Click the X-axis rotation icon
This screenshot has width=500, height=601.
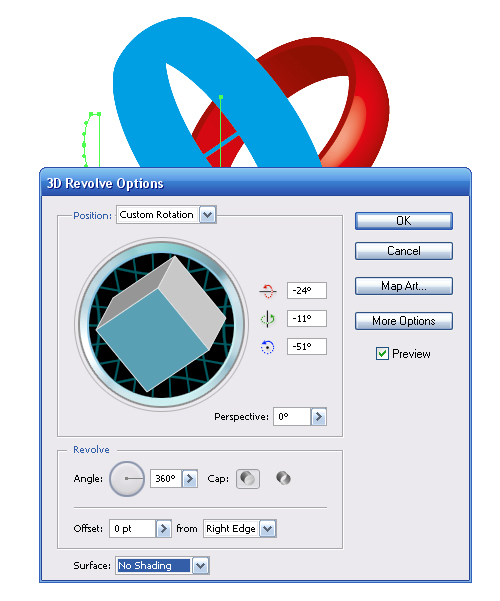268,291
